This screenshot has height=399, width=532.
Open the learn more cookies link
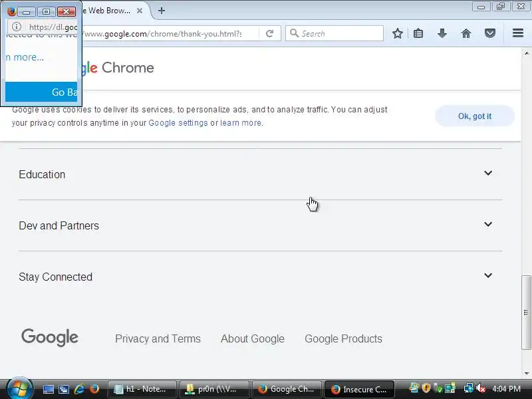pyautogui.click(x=241, y=123)
